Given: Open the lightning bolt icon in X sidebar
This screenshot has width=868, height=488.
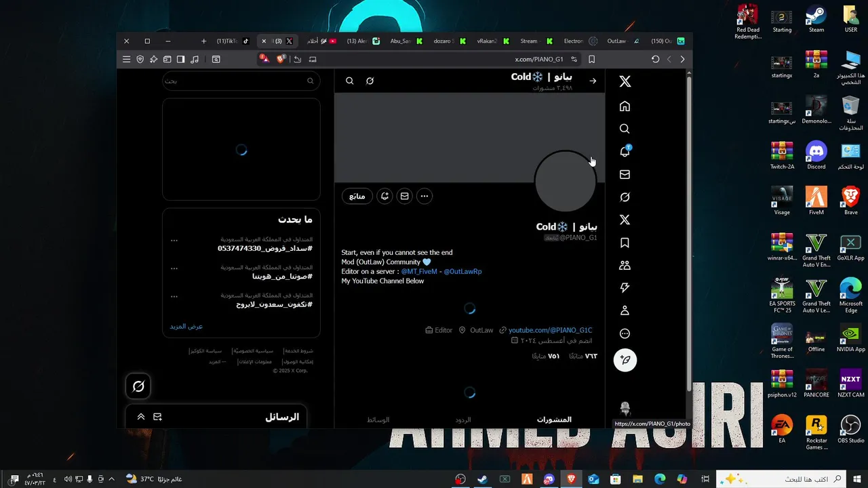Looking at the screenshot, I should pos(625,288).
